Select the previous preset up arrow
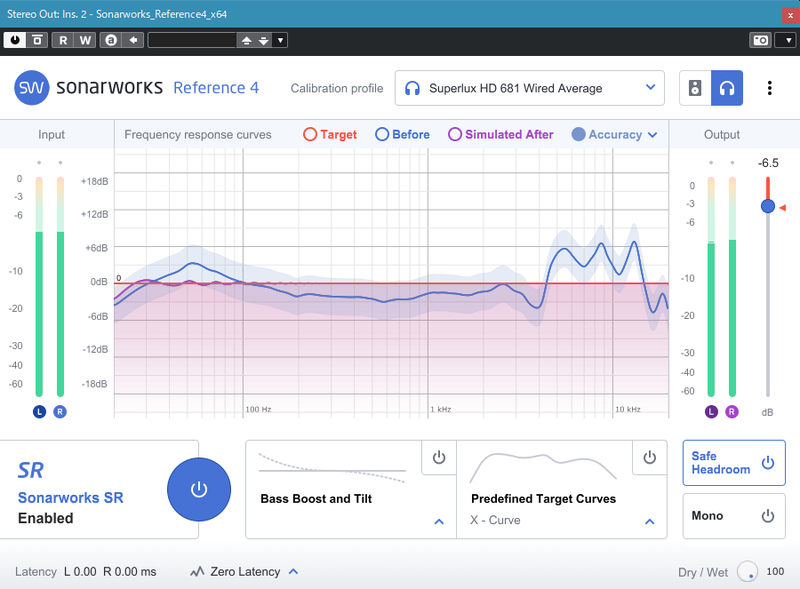This screenshot has width=800, height=589. (246, 40)
